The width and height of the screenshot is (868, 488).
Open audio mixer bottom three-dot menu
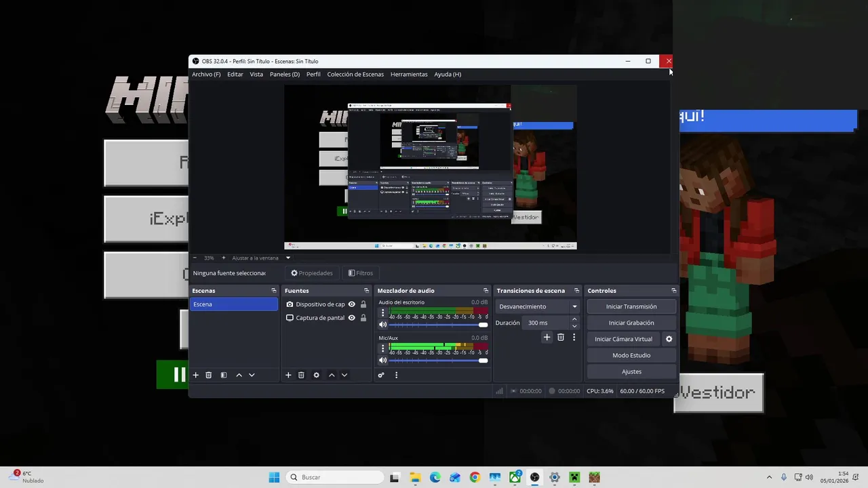(x=396, y=375)
